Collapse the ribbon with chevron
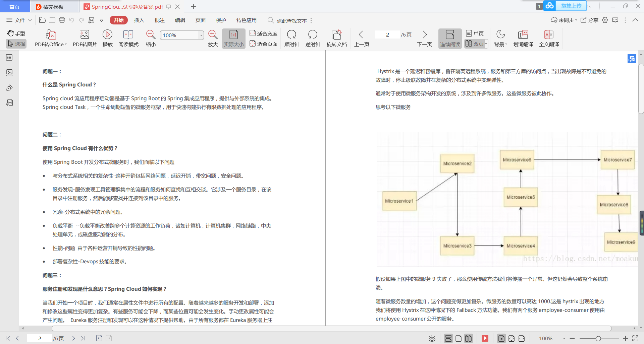This screenshot has width=644, height=344. tap(635, 20)
